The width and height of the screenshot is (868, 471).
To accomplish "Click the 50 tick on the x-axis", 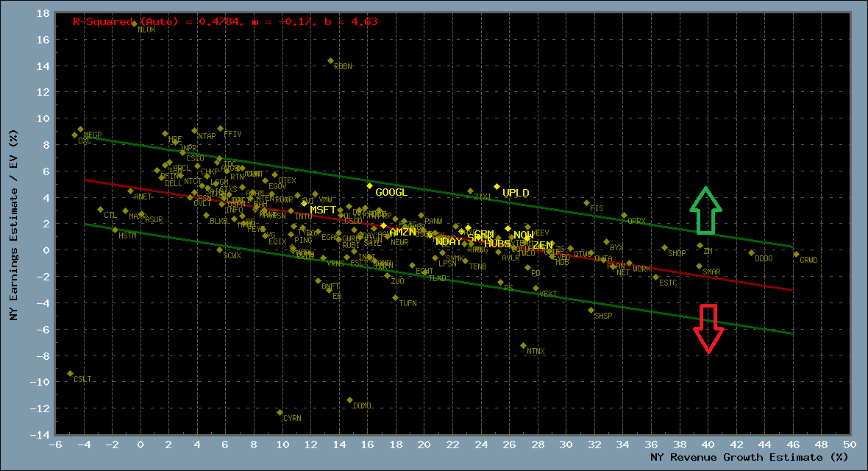I will click(850, 445).
